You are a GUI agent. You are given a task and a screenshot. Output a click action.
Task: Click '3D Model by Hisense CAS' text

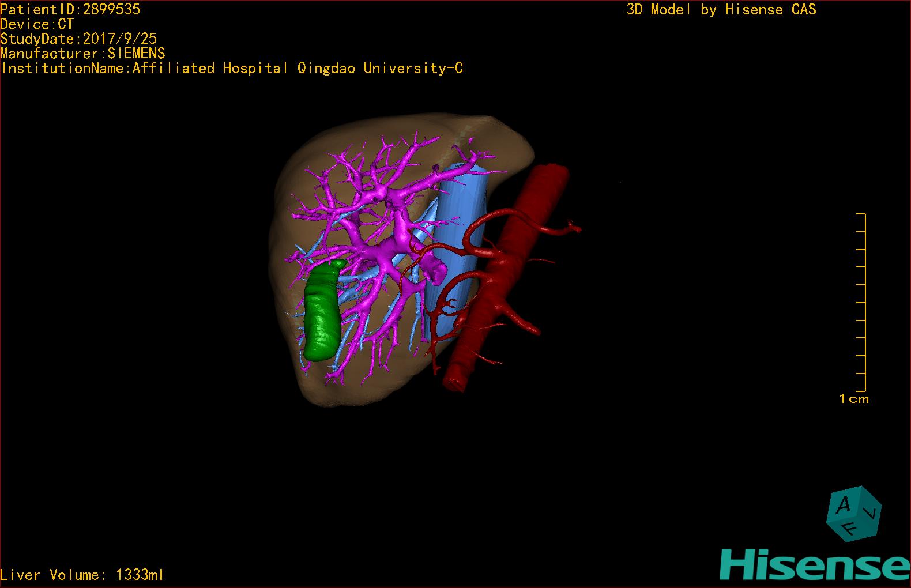tap(721, 10)
